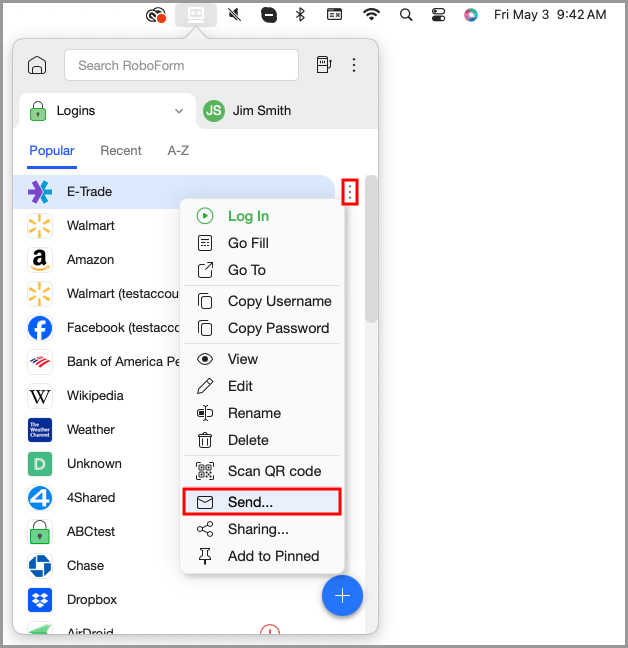Choose Go To from context menu
This screenshot has height=648, width=628.
(262, 270)
